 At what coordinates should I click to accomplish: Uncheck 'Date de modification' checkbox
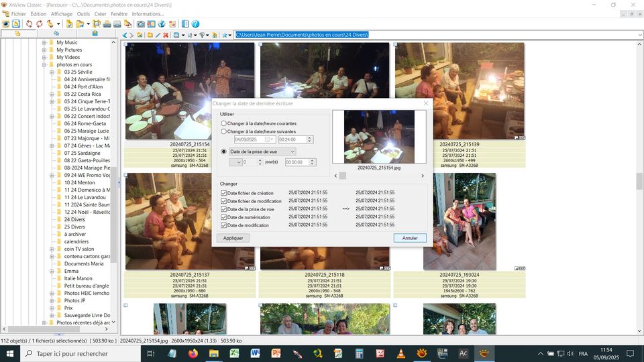tap(223, 225)
